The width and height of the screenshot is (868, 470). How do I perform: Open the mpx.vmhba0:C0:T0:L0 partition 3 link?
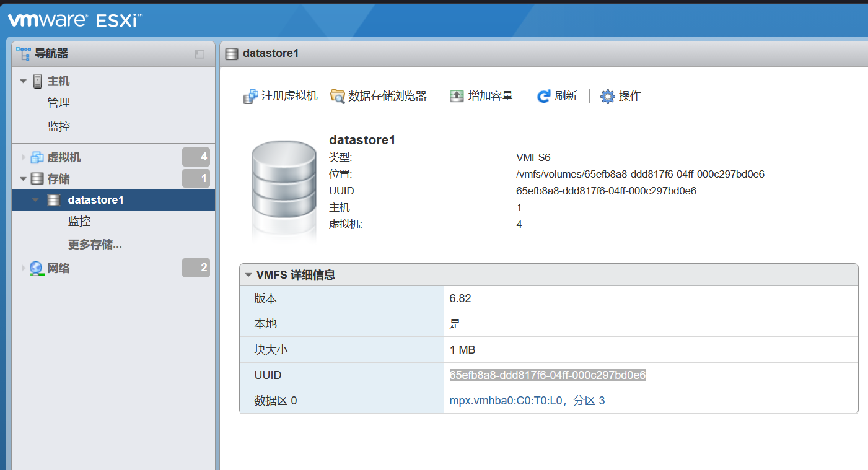527,401
